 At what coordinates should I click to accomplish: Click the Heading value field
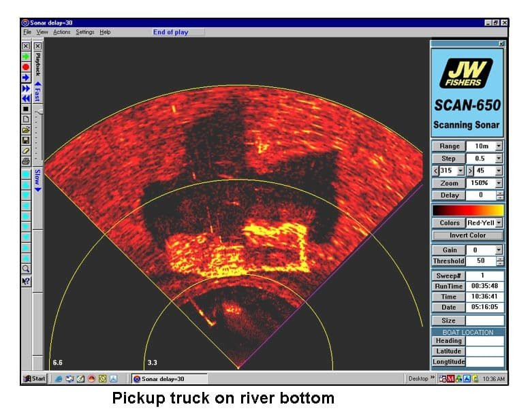tap(484, 341)
